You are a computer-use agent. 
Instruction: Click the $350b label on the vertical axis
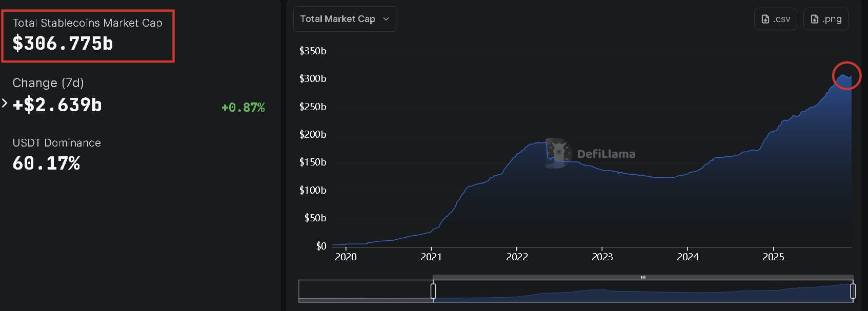[313, 51]
